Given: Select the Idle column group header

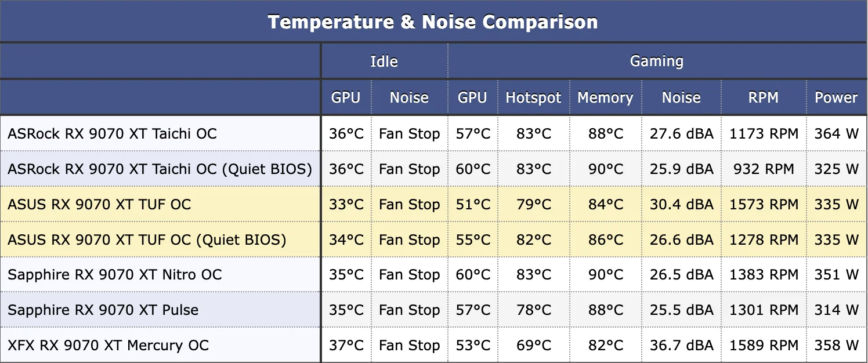Looking at the screenshot, I should click(x=384, y=61).
